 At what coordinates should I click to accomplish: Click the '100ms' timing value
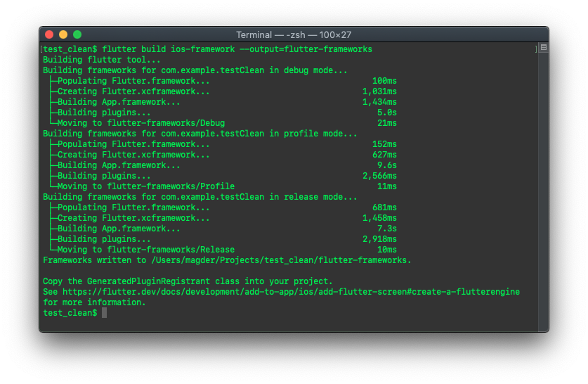pyautogui.click(x=384, y=81)
